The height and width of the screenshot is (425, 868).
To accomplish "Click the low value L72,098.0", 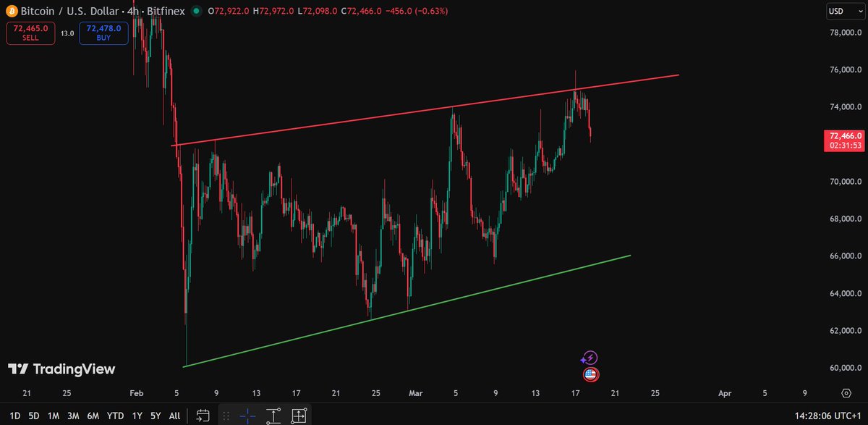I will coord(316,11).
